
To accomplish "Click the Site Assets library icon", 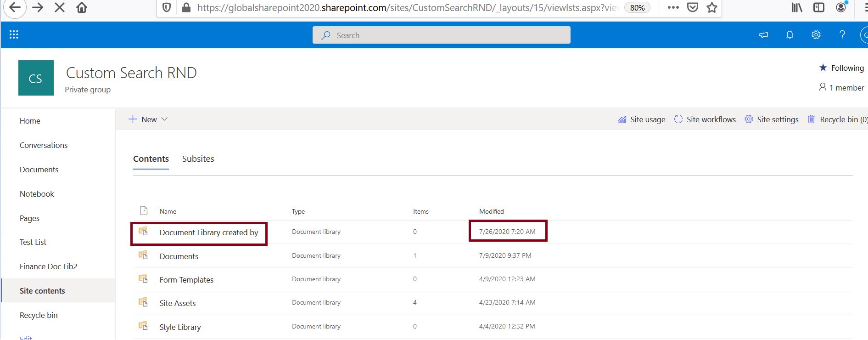I will coord(143,302).
